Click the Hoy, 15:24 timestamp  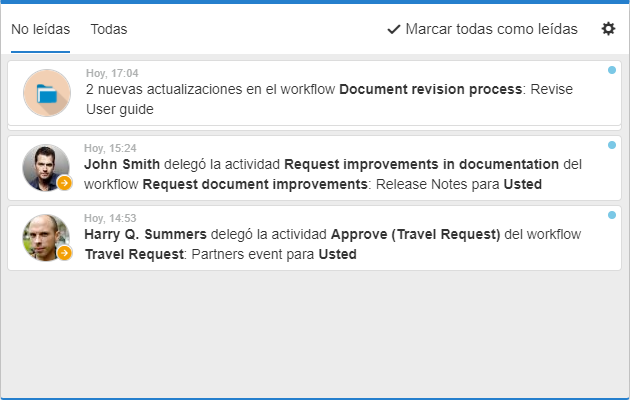110,148
